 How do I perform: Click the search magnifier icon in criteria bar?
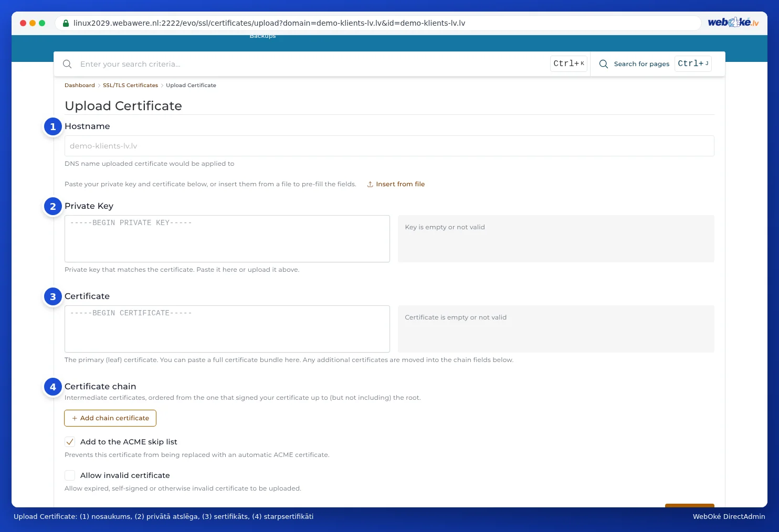[x=67, y=64]
